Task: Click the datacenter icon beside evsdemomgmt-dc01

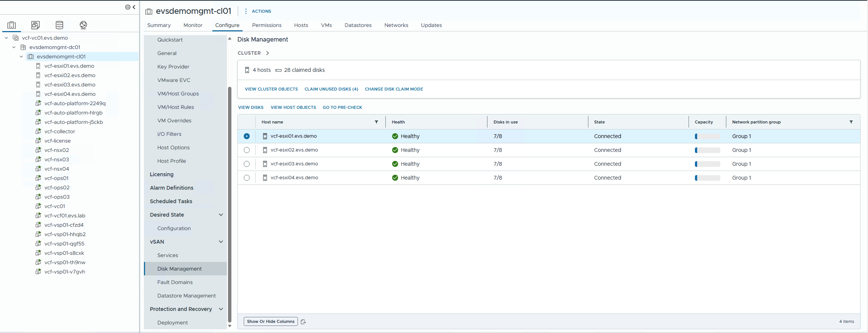Action: [x=23, y=47]
